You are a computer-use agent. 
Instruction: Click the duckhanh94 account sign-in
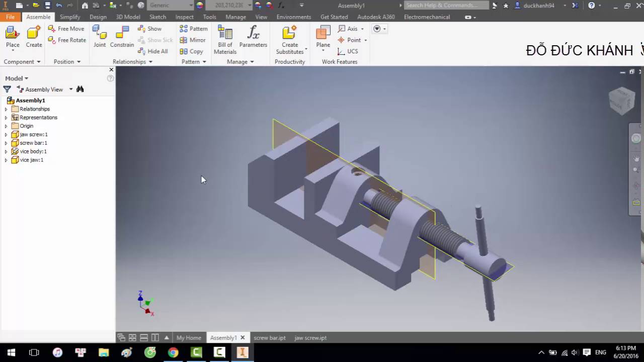tap(538, 6)
